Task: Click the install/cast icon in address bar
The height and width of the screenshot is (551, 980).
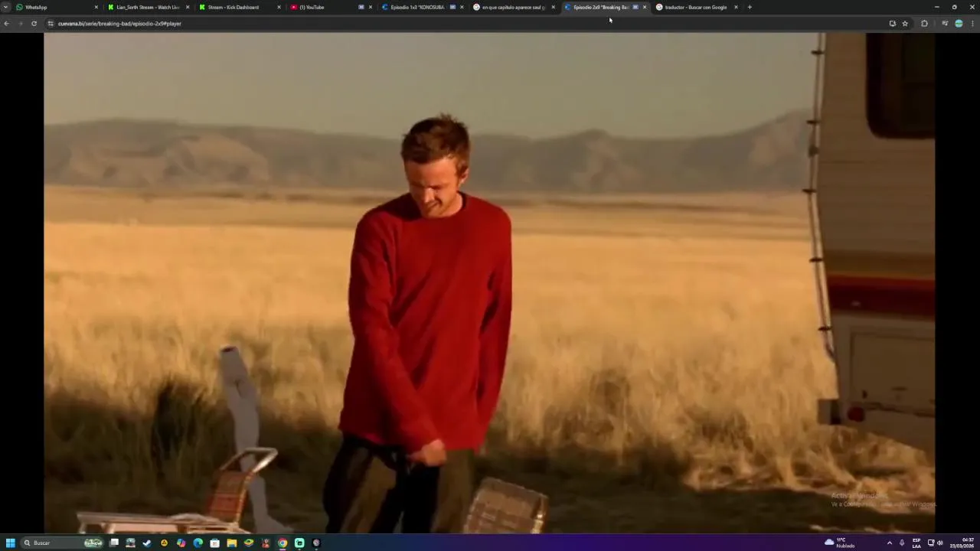Action: coord(892,24)
